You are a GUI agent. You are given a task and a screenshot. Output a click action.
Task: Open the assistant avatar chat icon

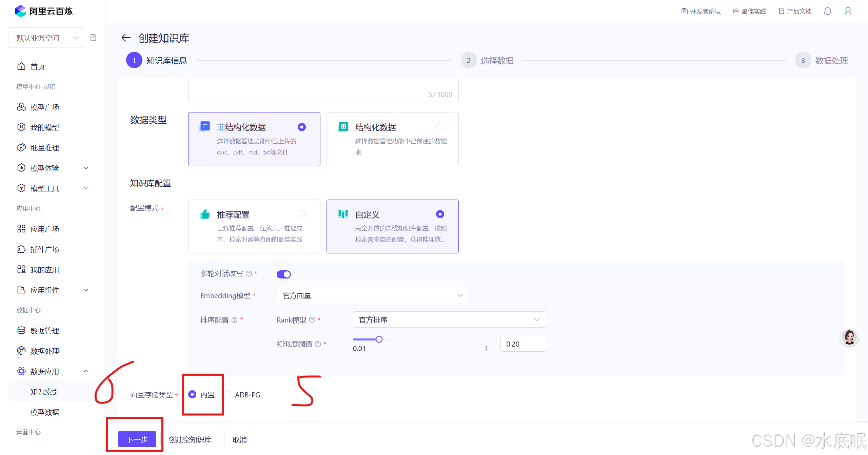pos(849,337)
